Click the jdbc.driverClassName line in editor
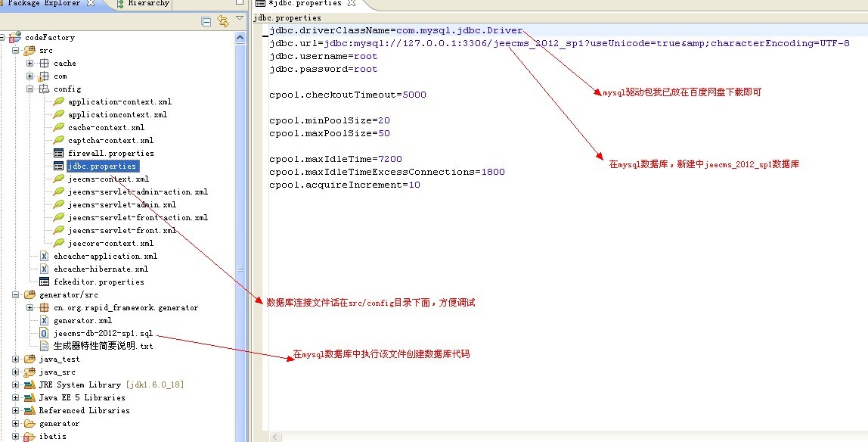The height and width of the screenshot is (442, 868). (x=395, y=30)
